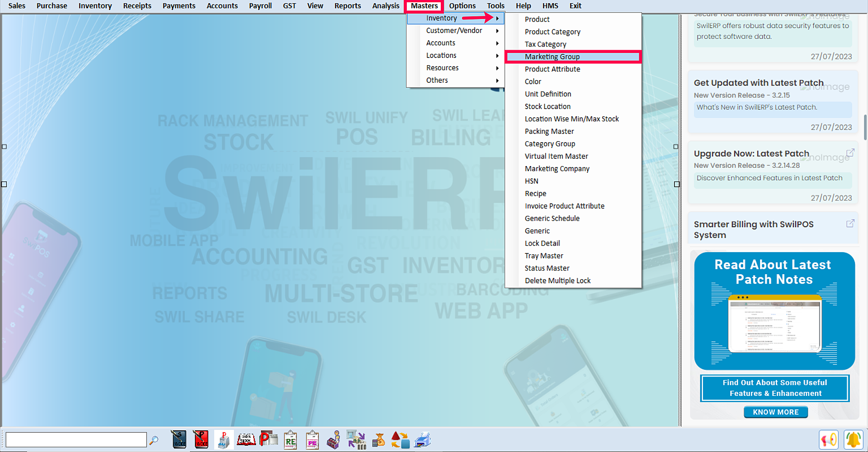The height and width of the screenshot is (452, 868).
Task: Expand the Inventory submenu under Masters
Action: [456, 18]
